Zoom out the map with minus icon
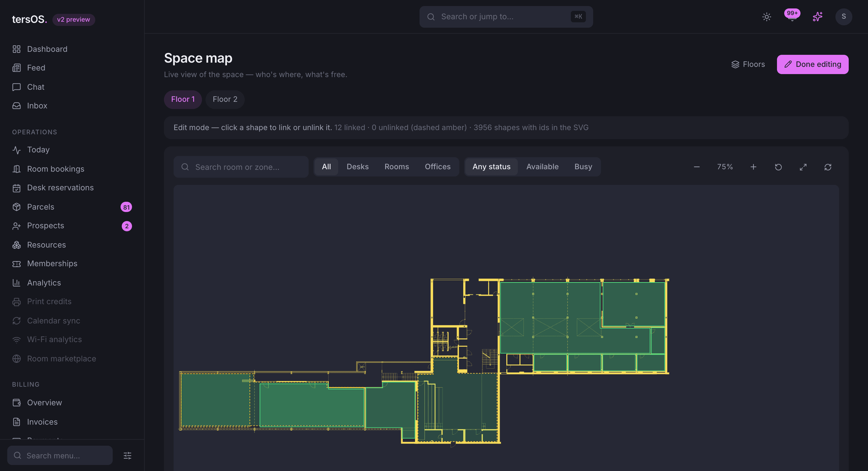This screenshot has height=471, width=868. point(697,167)
